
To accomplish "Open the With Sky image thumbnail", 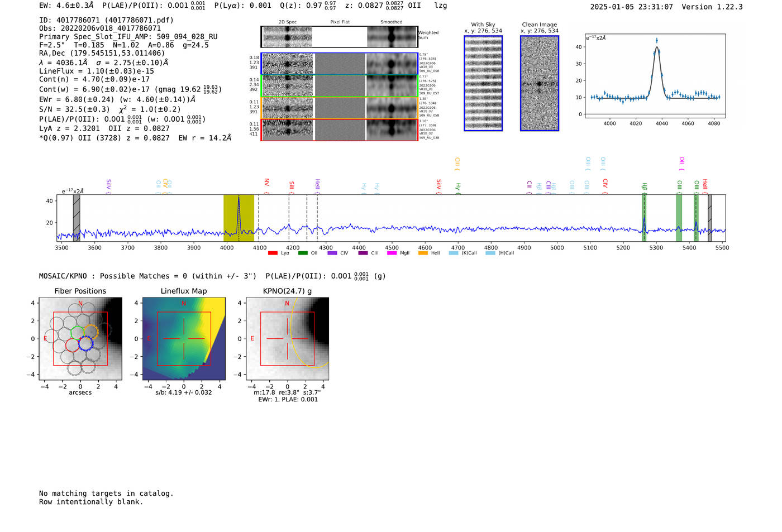I will 483,83.
